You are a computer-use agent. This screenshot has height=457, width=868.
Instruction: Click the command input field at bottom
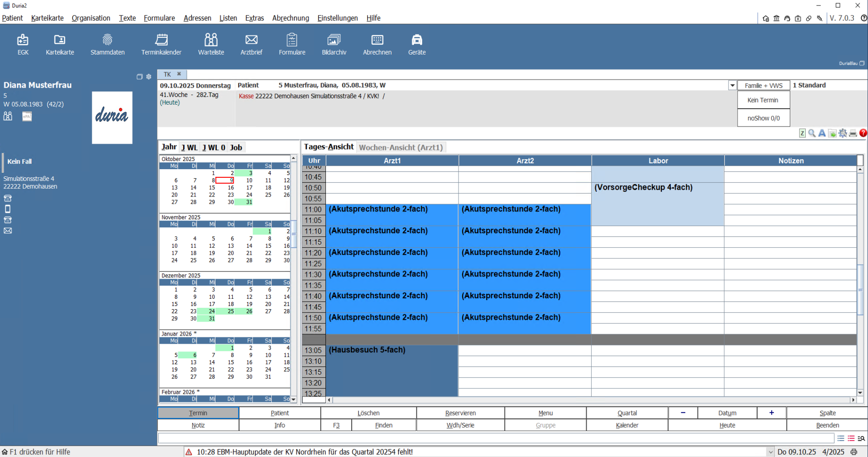pos(495,438)
